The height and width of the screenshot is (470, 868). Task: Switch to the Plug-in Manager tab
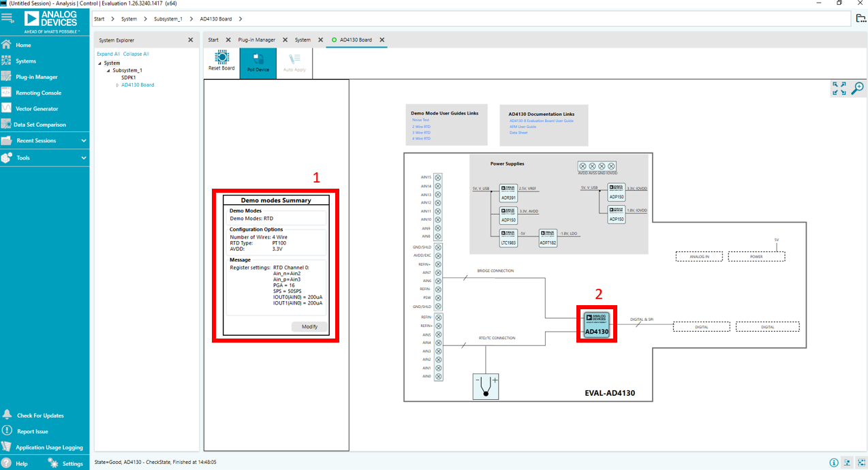tap(256, 40)
